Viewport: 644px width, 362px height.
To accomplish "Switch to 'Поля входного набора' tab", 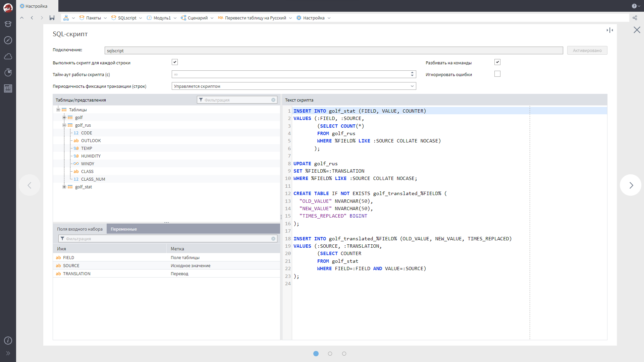I will click(x=80, y=229).
